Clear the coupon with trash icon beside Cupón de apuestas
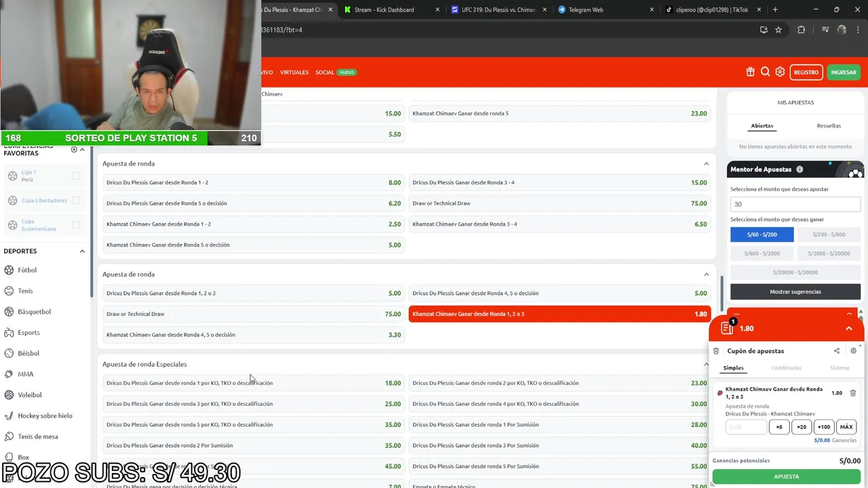 (x=716, y=351)
